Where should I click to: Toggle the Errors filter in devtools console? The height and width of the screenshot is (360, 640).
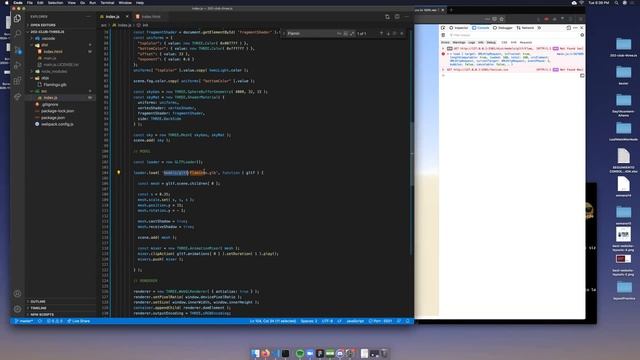(x=445, y=42)
